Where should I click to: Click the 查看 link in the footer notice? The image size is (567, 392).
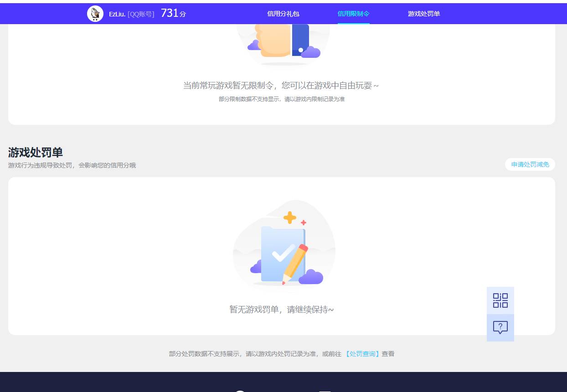coord(387,354)
